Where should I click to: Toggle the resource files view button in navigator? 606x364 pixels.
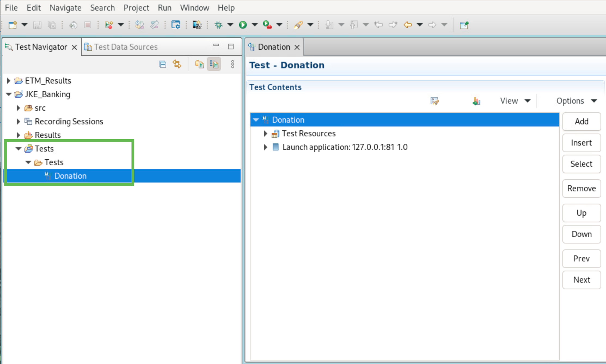pos(199,64)
